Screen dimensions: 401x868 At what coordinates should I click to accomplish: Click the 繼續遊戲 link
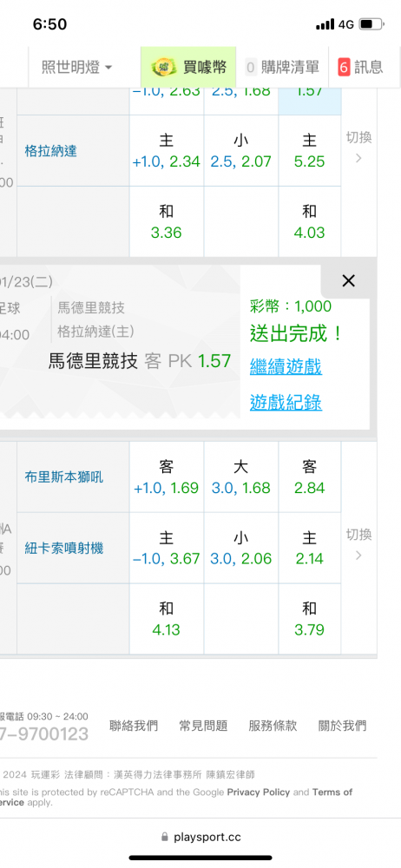pos(286,366)
